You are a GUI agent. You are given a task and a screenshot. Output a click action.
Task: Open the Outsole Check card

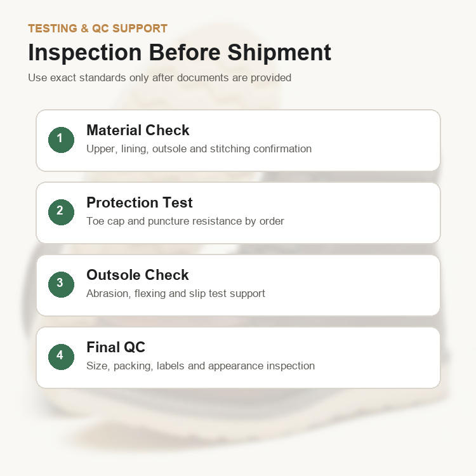238,286
